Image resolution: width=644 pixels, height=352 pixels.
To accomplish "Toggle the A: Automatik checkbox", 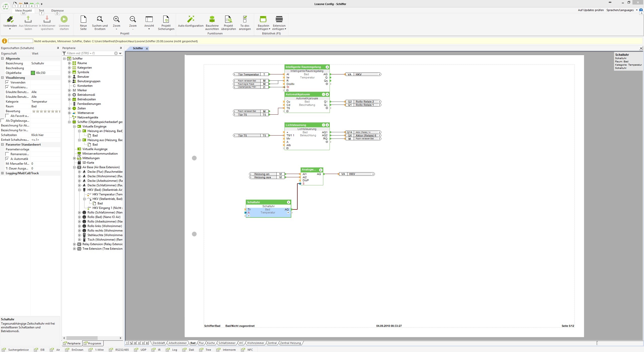I will 7,159.
